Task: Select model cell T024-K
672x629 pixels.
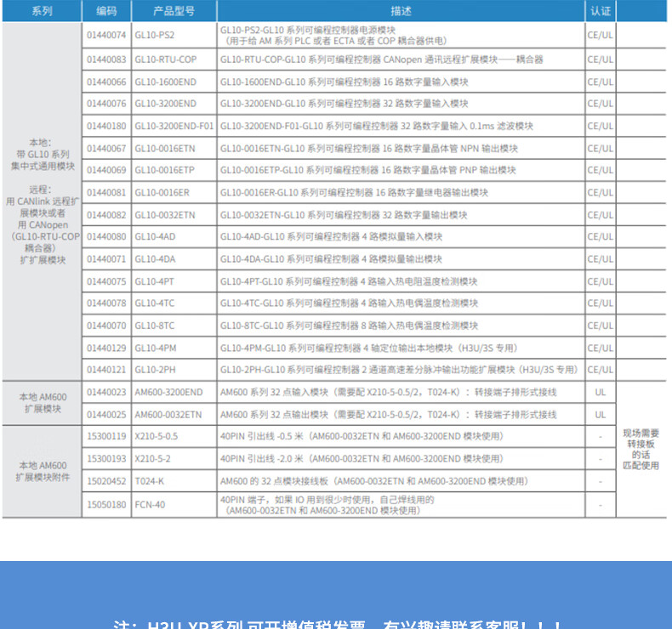Action: point(174,481)
